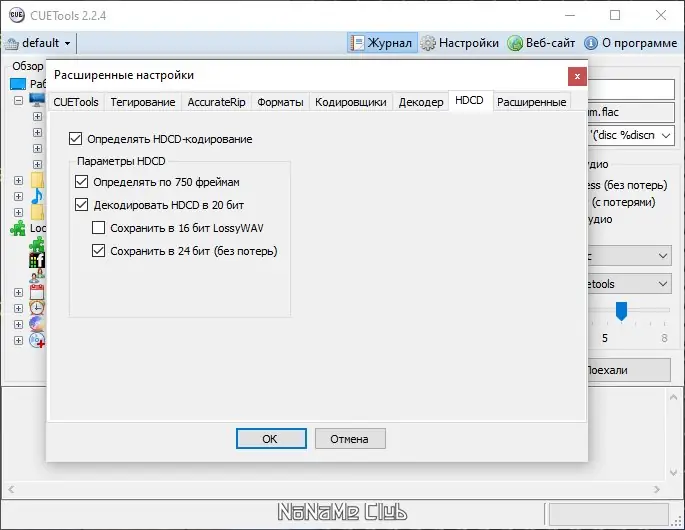
Task: Open the '(disc %discn template dropdown
Action: pyautogui.click(x=665, y=135)
